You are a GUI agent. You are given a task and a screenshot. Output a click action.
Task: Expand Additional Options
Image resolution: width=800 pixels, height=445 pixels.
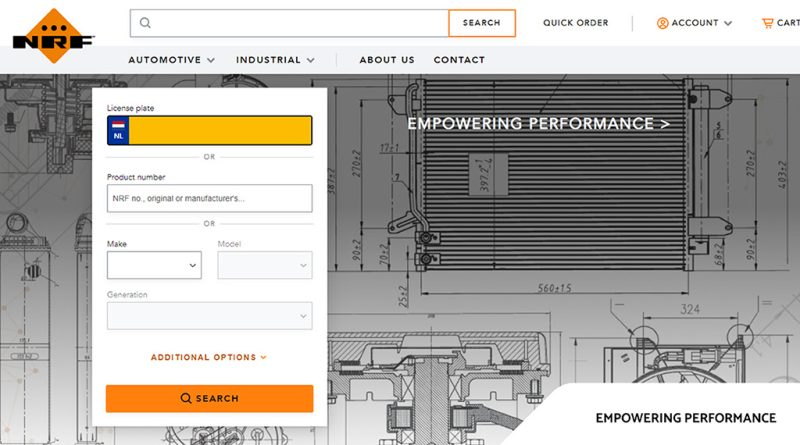(209, 357)
